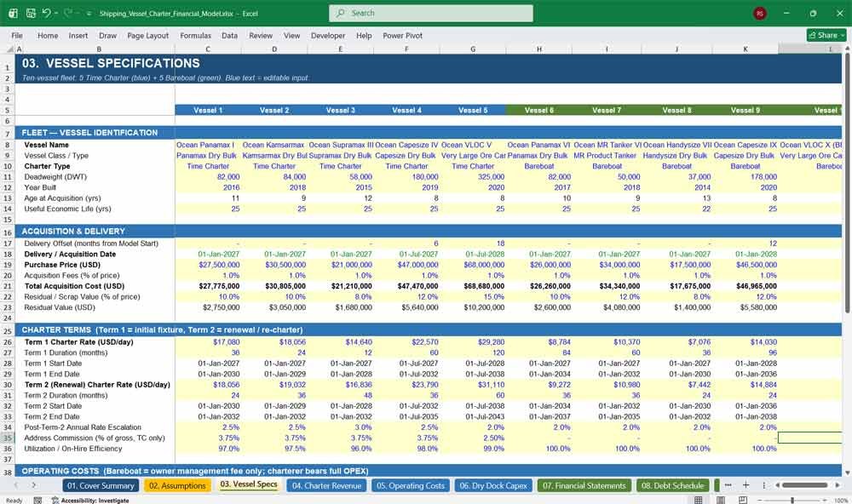Click the zoom out minus icon
This screenshot has width=852, height=504.
pyautogui.click(x=759, y=501)
